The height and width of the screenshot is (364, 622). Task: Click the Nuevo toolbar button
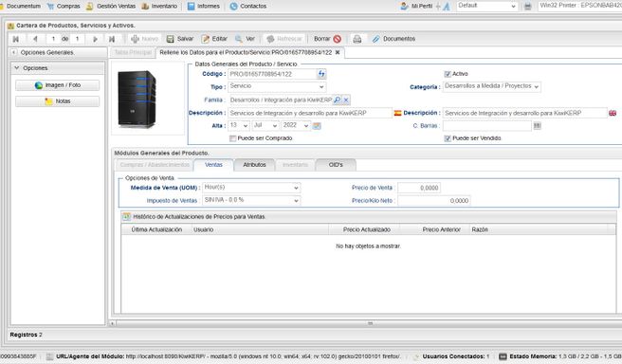[x=145, y=39]
